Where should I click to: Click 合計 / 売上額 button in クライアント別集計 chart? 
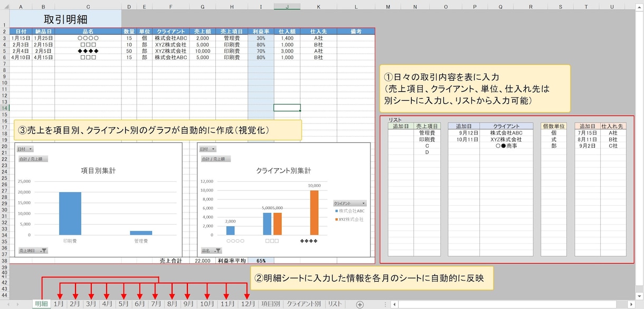215,159
